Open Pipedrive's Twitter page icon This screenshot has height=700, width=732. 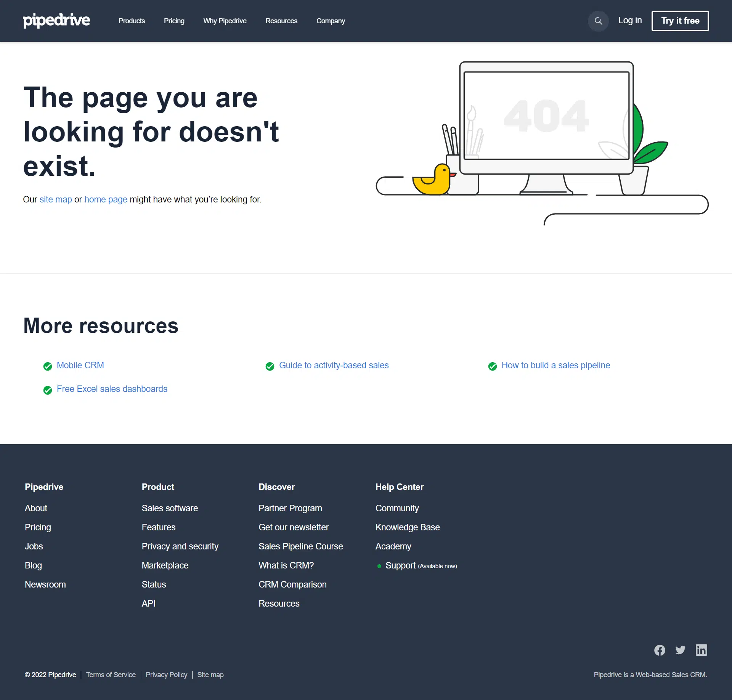point(681,650)
